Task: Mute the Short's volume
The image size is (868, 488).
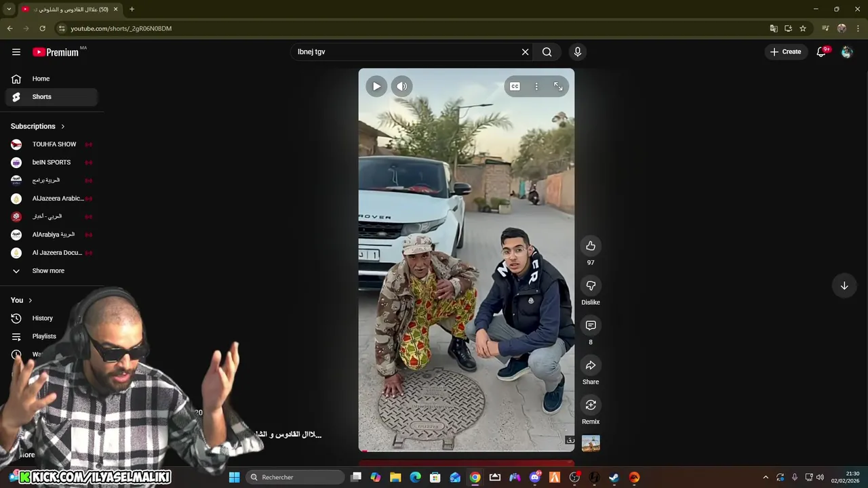Action: point(402,86)
